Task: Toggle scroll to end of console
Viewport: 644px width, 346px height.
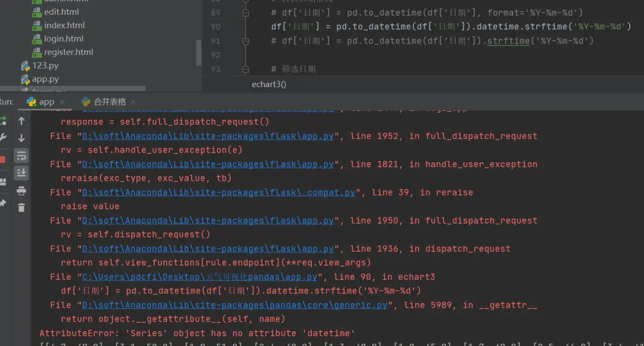Action: (x=21, y=173)
